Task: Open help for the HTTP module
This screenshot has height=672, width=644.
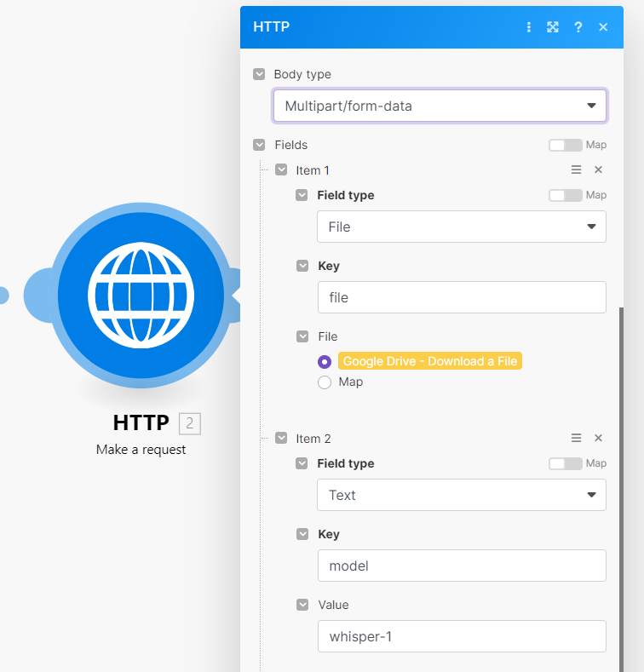Action: click(578, 27)
